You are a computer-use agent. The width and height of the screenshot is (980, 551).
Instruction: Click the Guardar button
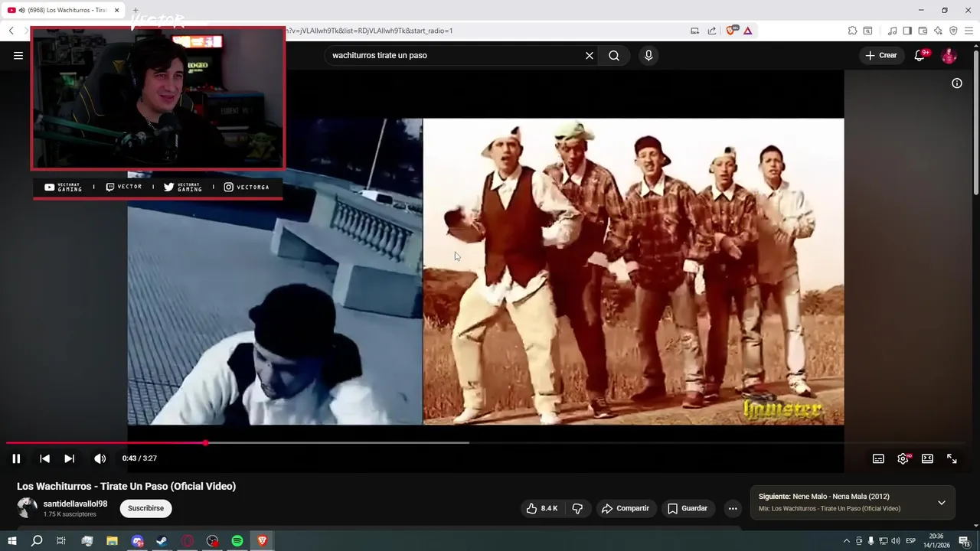[x=687, y=508]
